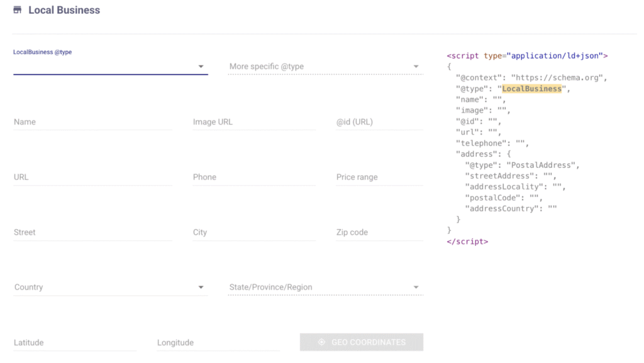Click the storefront icon beside Local Business
The height and width of the screenshot is (363, 644).
(x=17, y=10)
